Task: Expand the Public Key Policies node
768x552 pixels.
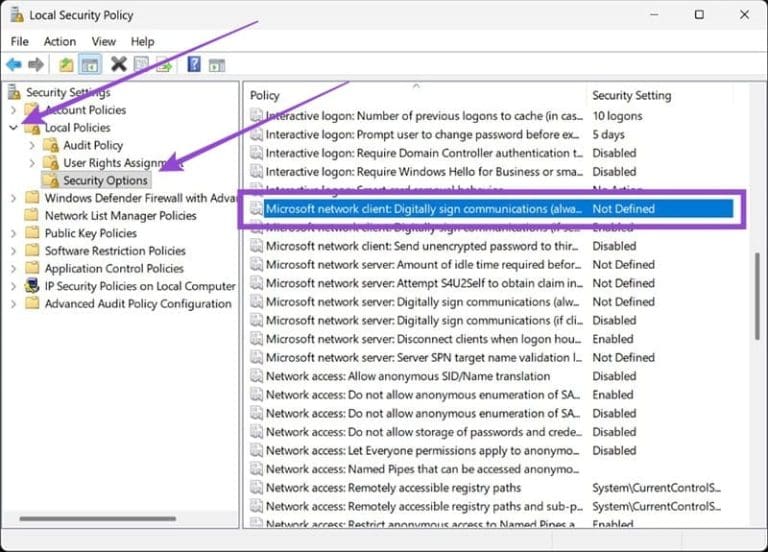Action: 14,233
